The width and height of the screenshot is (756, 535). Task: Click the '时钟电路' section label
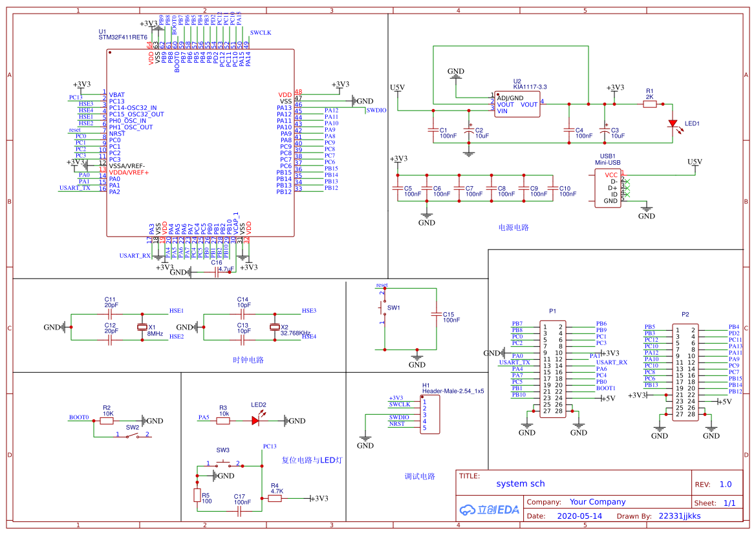pyautogui.click(x=248, y=360)
